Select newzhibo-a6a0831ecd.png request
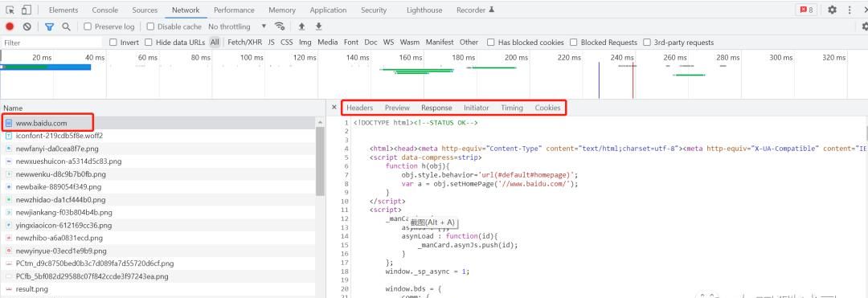868x298 pixels. pos(158,238)
